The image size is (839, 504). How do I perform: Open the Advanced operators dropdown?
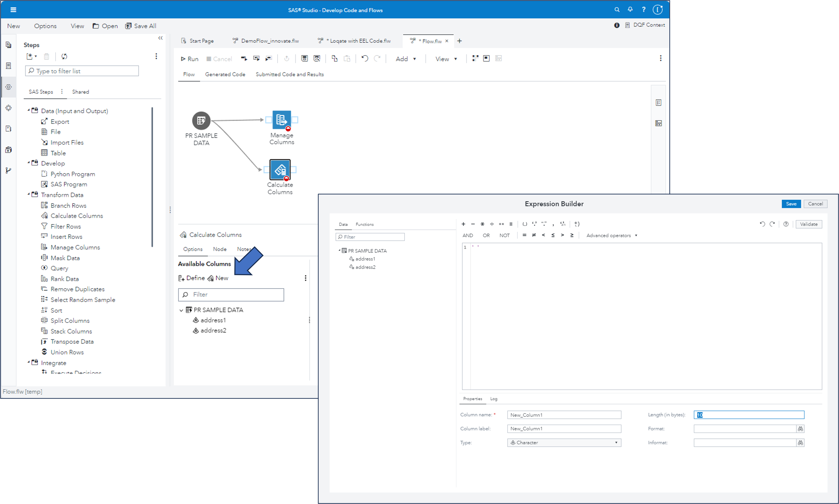click(x=611, y=235)
